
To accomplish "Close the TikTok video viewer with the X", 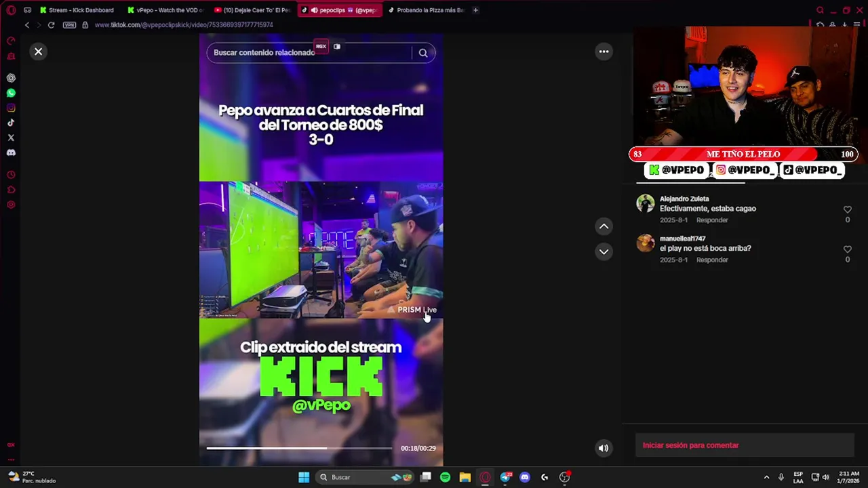I will pos(39,52).
